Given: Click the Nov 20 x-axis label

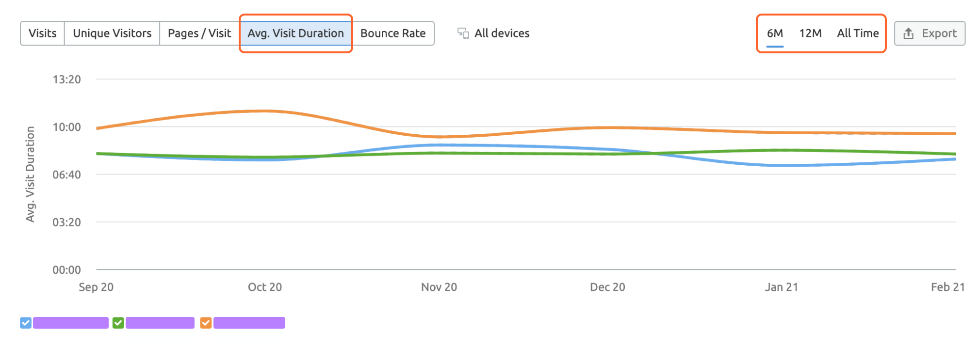Looking at the screenshot, I should tap(439, 287).
